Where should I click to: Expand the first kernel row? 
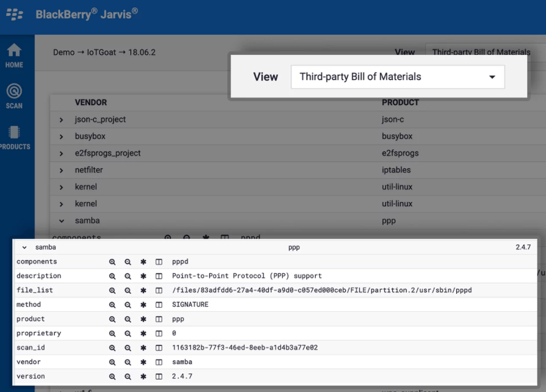(x=61, y=188)
